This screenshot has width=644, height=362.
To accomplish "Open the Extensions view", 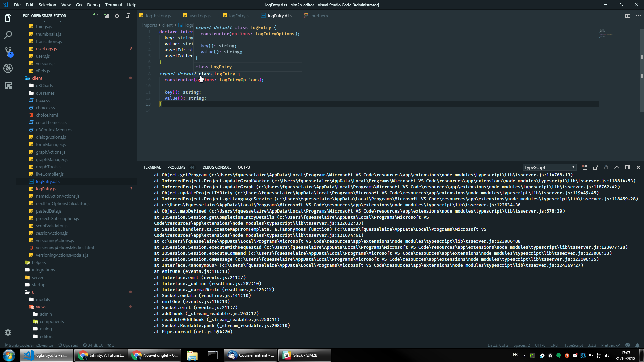I will (8, 85).
